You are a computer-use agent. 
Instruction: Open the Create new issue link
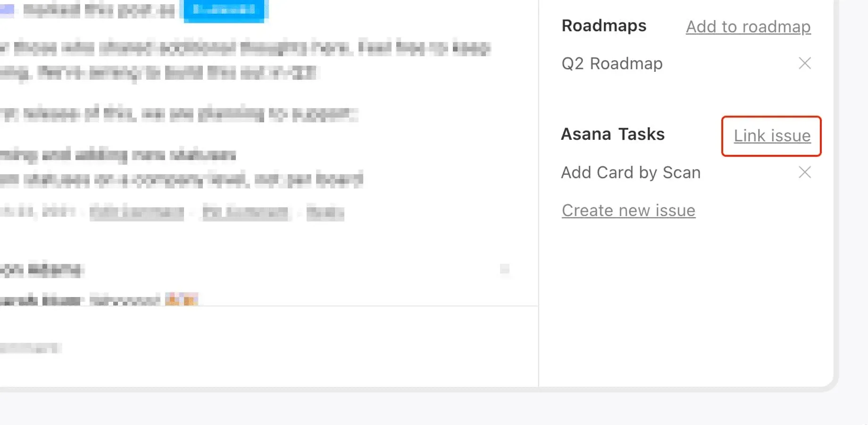628,210
